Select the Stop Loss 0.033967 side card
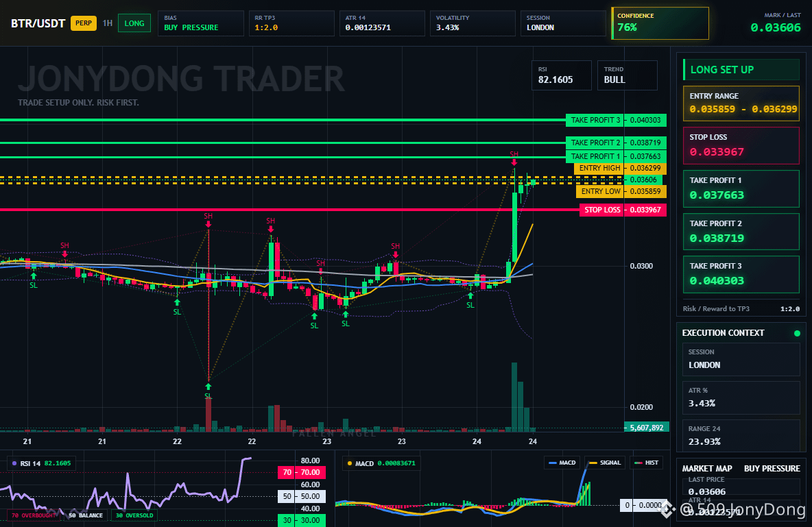 741,145
